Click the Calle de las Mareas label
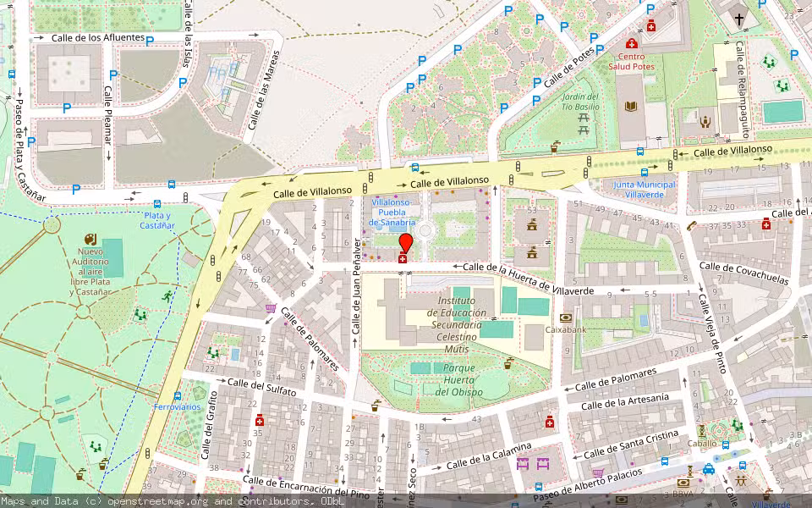812x508 pixels. tap(264, 91)
